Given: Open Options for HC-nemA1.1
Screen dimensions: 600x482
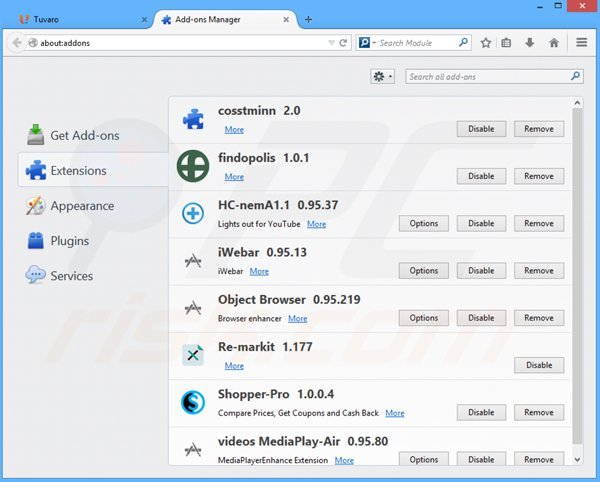Looking at the screenshot, I should (x=424, y=223).
